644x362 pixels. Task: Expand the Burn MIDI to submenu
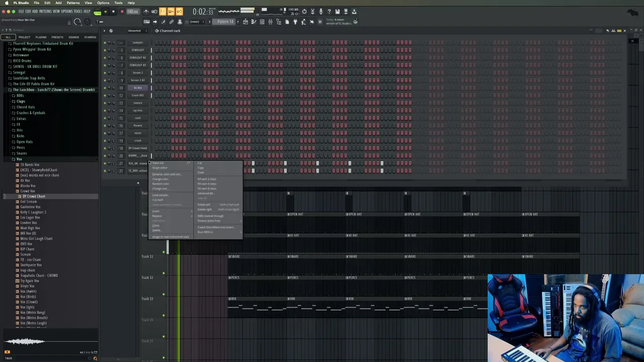click(218, 232)
